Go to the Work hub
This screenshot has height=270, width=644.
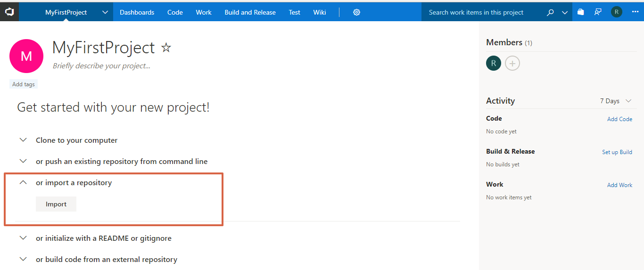[x=204, y=13]
